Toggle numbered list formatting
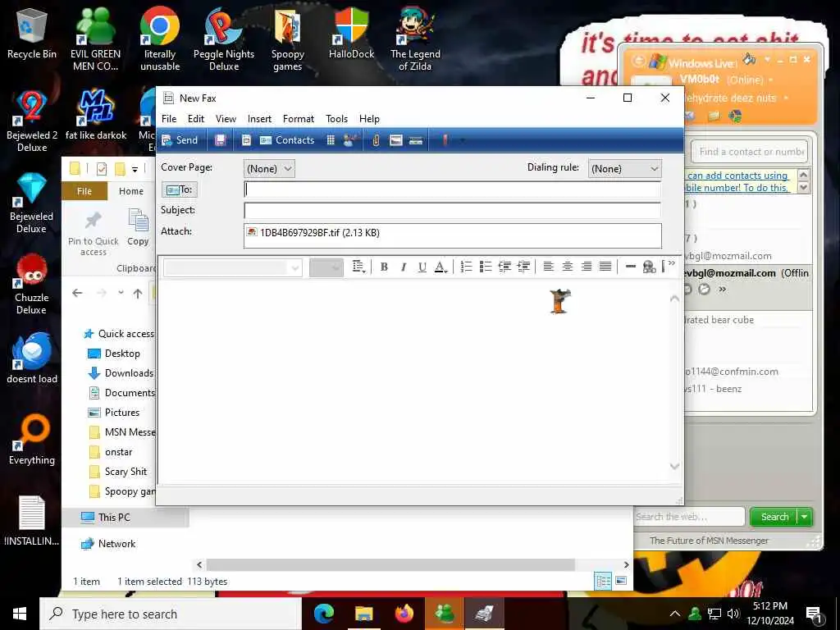 (467, 267)
